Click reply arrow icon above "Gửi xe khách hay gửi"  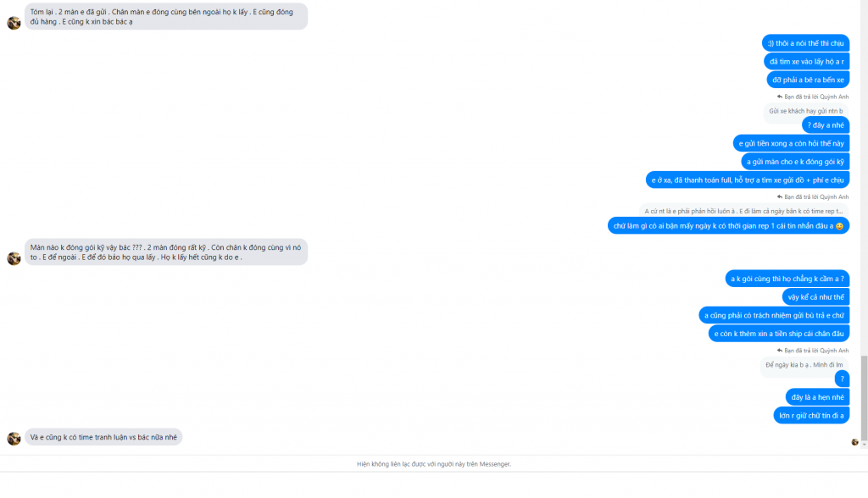tap(780, 97)
